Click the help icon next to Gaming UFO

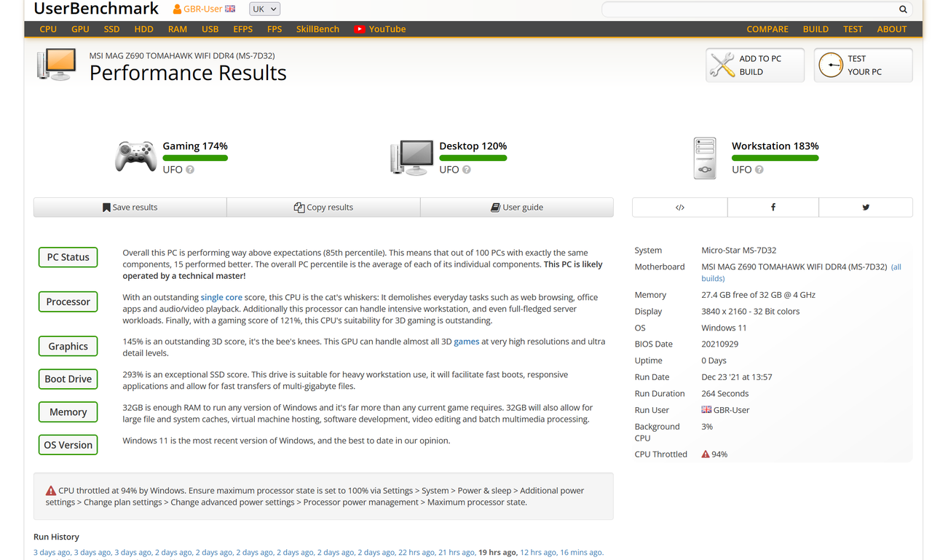pyautogui.click(x=190, y=170)
